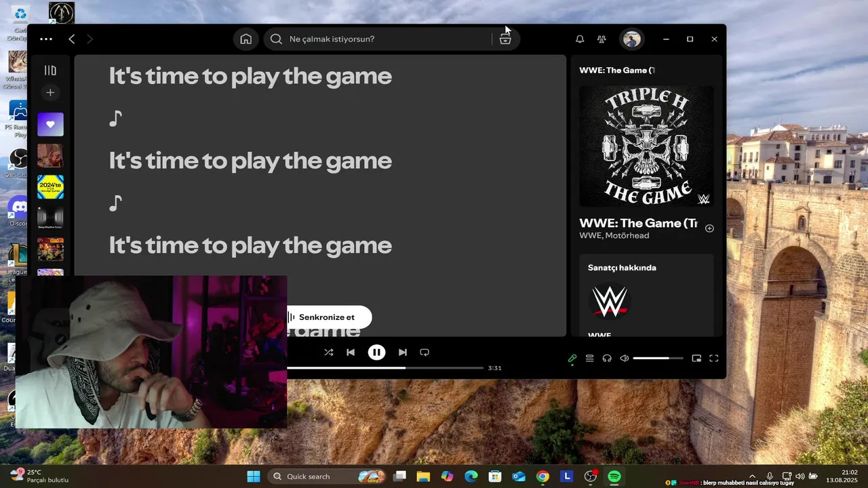Open the three-dots Spotify main menu
Screen dimensions: 868x488
click(x=46, y=39)
